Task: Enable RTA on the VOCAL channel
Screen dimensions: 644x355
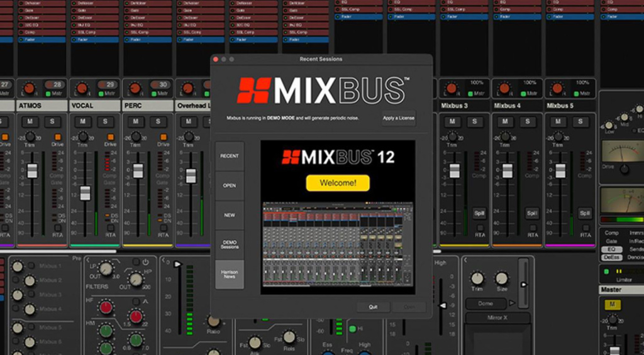Action: tap(111, 228)
